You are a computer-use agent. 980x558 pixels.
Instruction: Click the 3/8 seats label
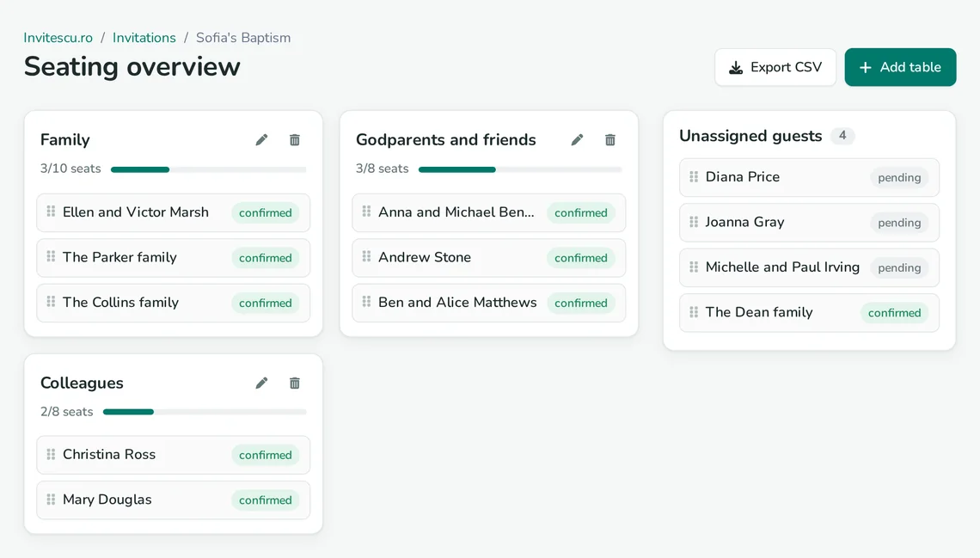click(382, 169)
